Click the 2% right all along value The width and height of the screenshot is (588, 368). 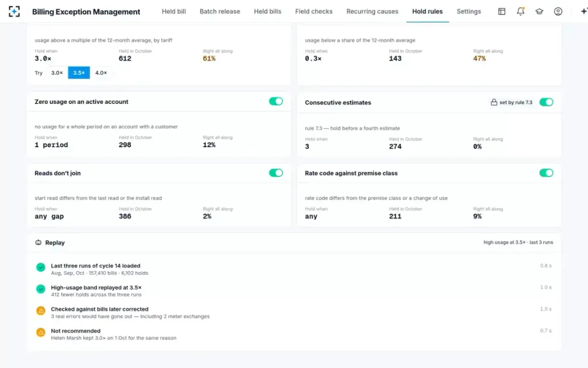(207, 216)
